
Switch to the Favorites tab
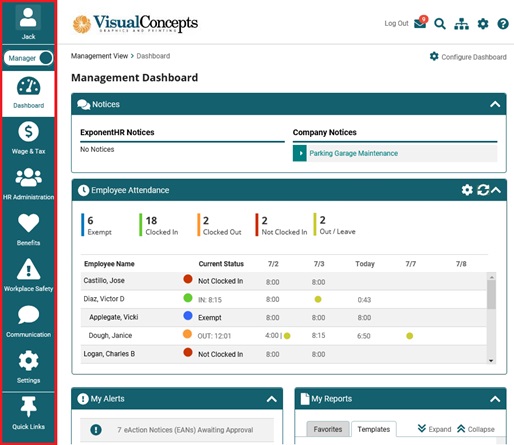[328, 429]
